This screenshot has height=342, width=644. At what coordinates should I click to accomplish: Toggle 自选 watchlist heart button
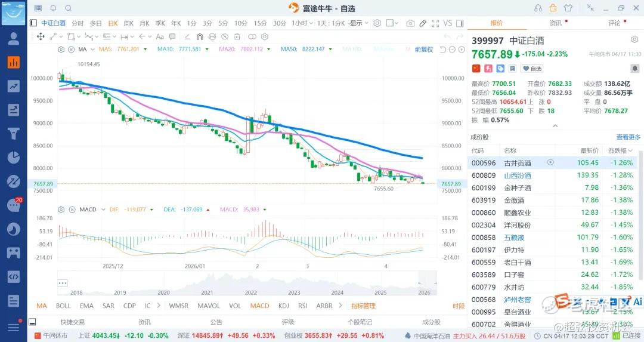(x=532, y=69)
